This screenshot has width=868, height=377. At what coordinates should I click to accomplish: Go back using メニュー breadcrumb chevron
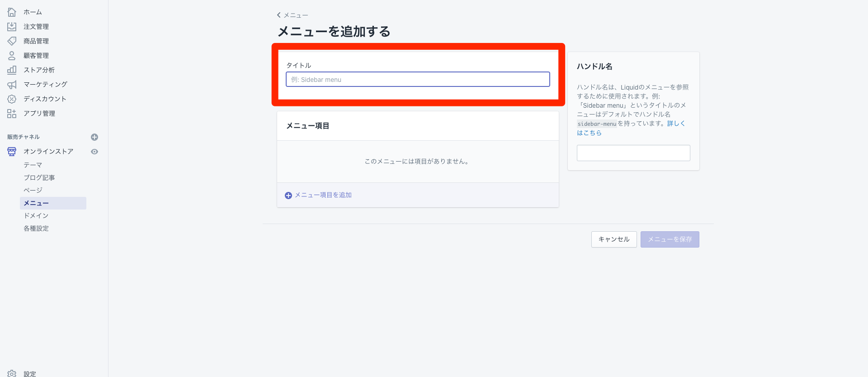pyautogui.click(x=279, y=15)
